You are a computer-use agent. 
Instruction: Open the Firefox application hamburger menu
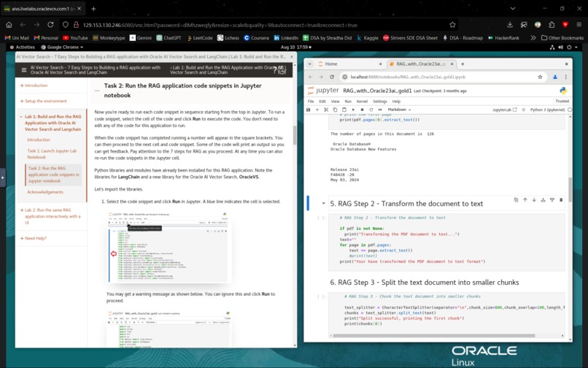pos(579,25)
